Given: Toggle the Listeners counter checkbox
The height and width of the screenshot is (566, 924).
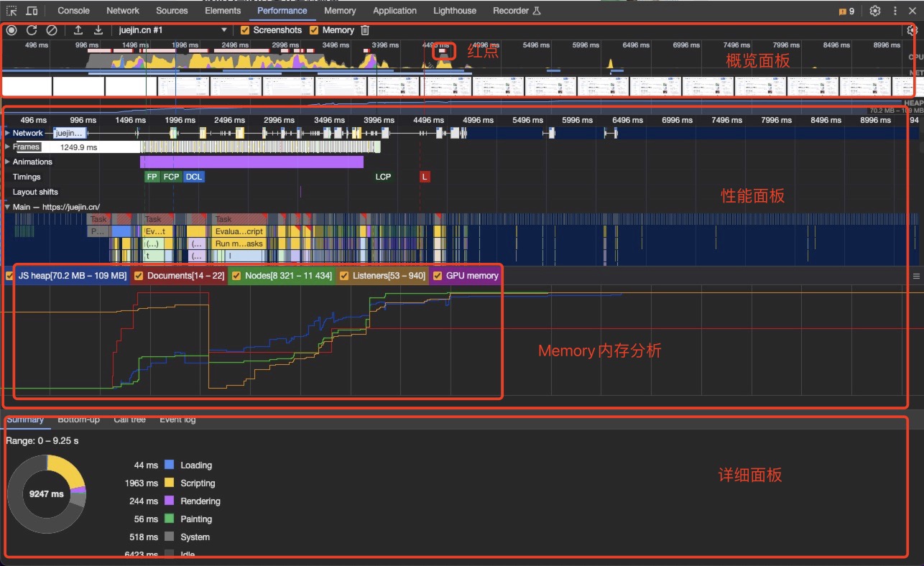Looking at the screenshot, I should [344, 276].
